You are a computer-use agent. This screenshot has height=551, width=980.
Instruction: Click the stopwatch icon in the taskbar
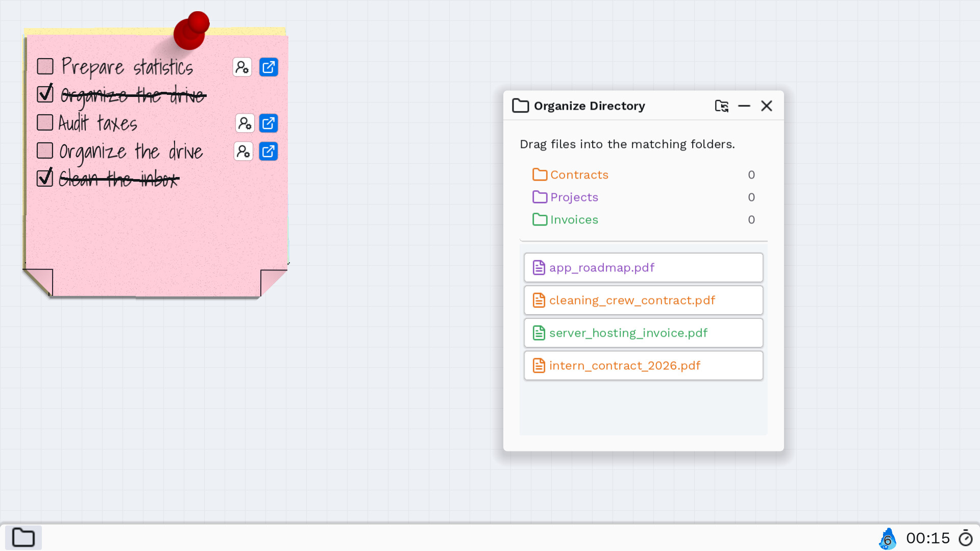966,538
